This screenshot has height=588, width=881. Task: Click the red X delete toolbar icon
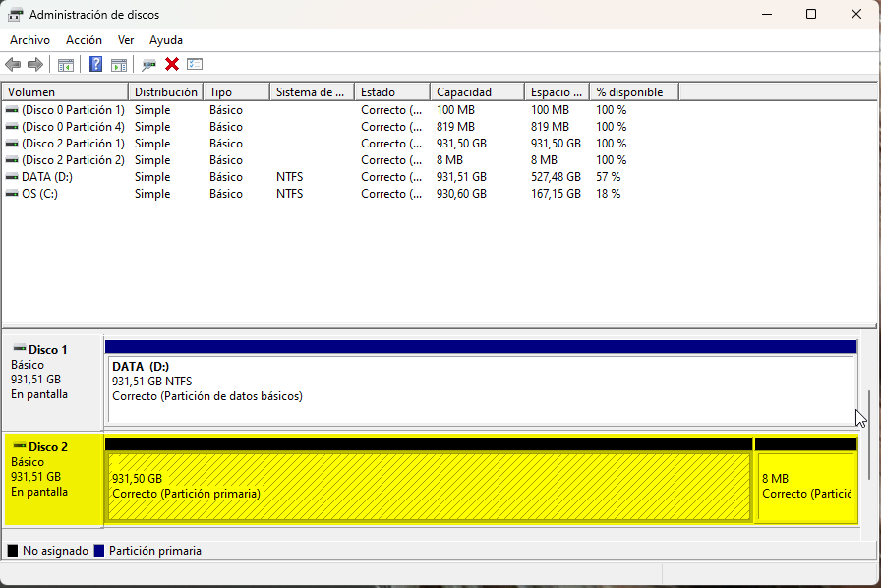(x=172, y=64)
